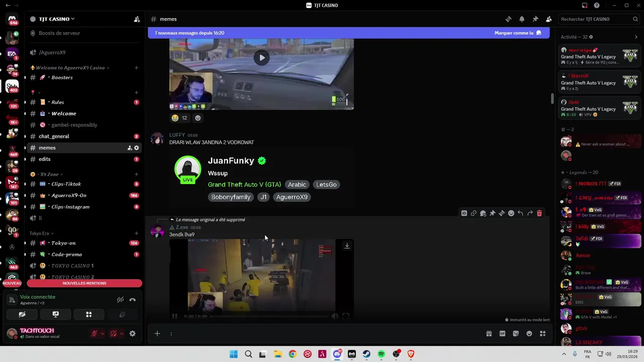Mute the Z.exe video volume

(335, 316)
